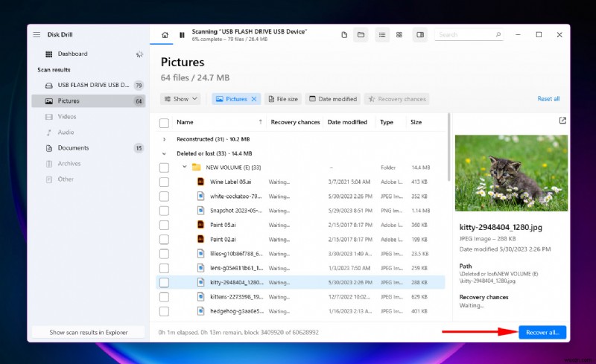
Task: Sort by Size column header
Action: pos(416,122)
